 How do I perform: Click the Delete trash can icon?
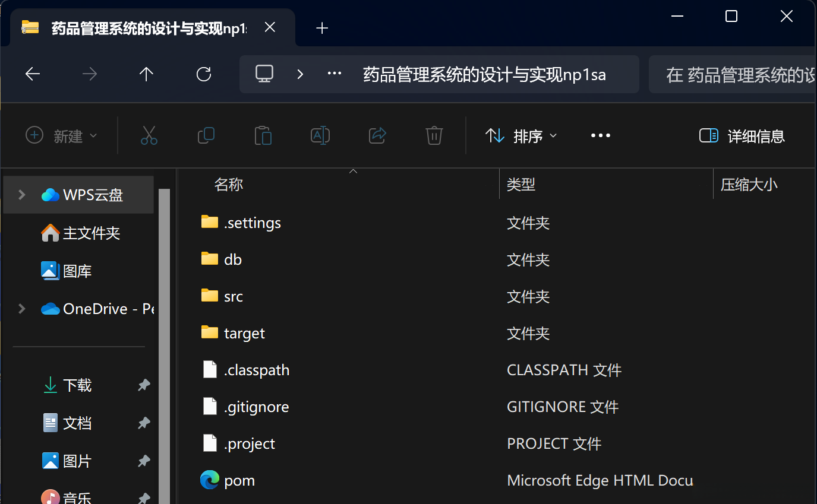(434, 136)
